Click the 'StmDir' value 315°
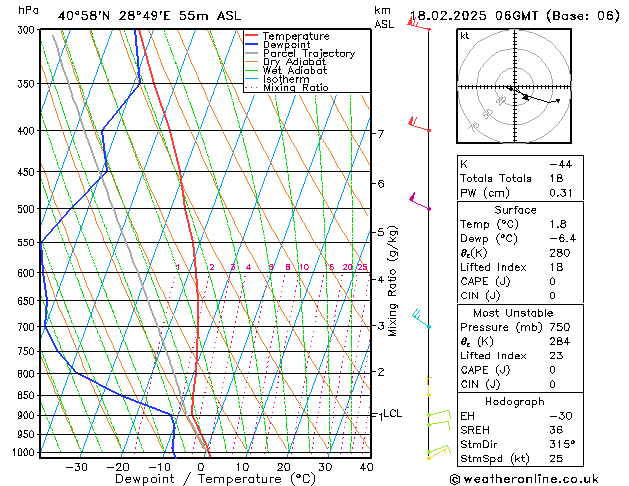Viewport: 629px width, 486px height. point(562,444)
